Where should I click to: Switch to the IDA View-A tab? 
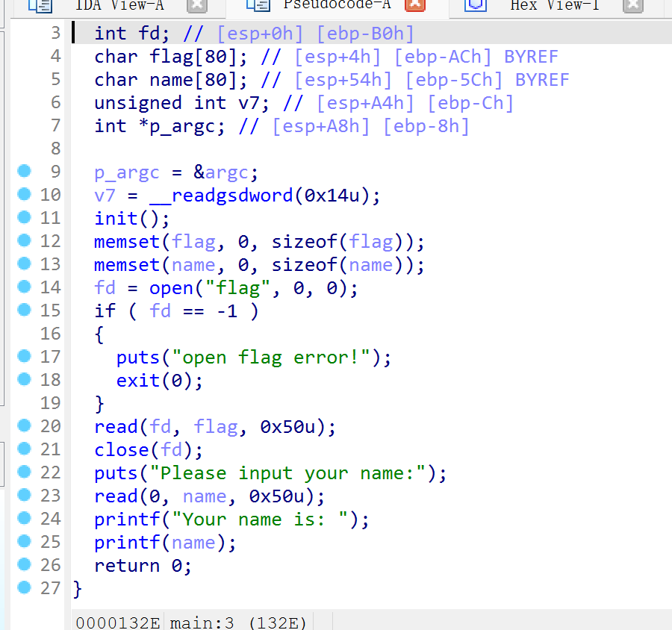[x=119, y=6]
